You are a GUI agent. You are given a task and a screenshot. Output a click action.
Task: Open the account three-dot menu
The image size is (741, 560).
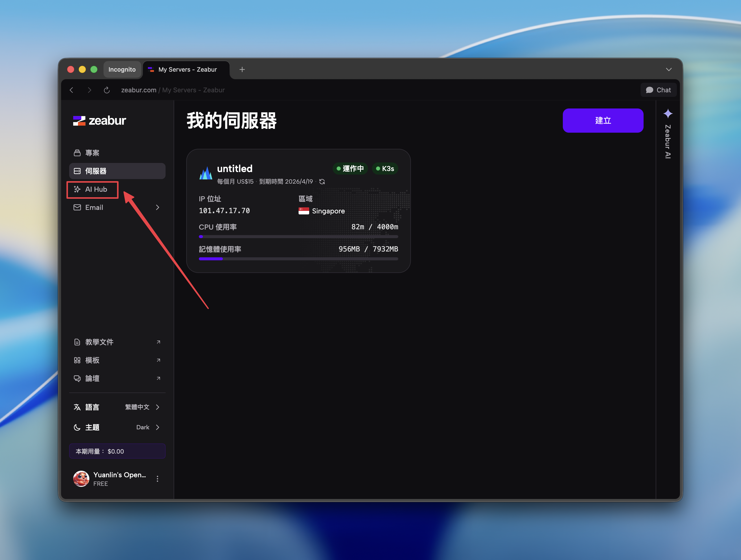coord(157,479)
